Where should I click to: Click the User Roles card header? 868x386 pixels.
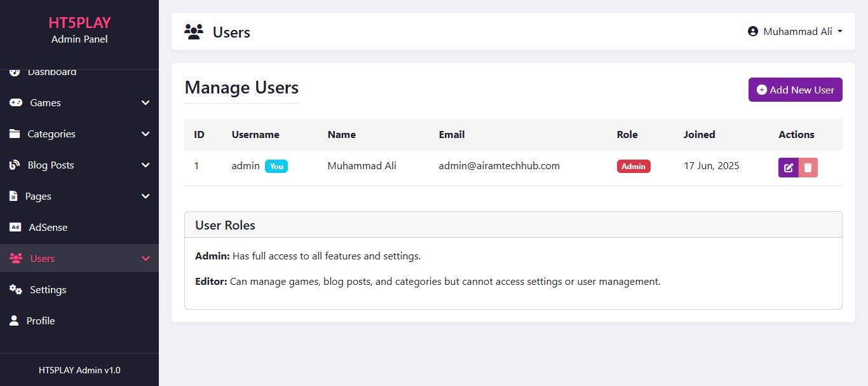[513, 225]
